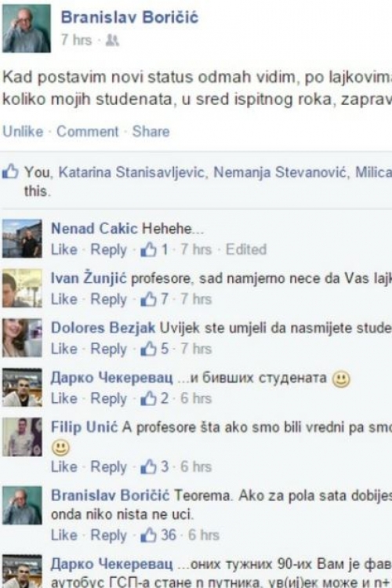Open Branislav Boričić's profile picture thumbnail at the top
The image size is (392, 588).
[x=26, y=28]
